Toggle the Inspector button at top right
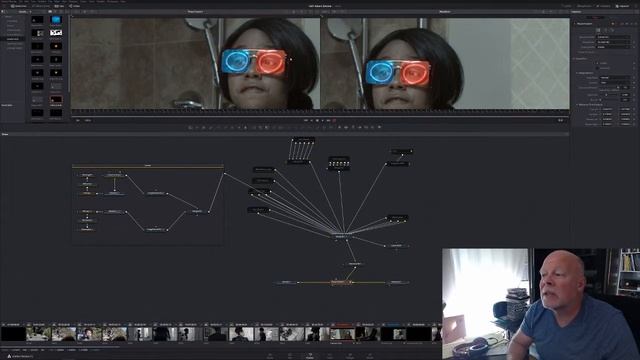 623,6
